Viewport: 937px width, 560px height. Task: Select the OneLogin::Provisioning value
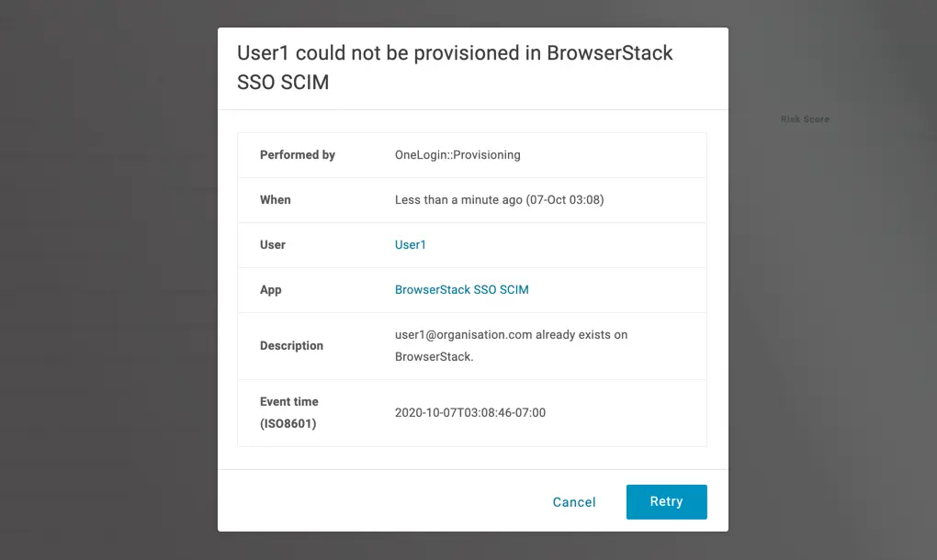coord(457,155)
